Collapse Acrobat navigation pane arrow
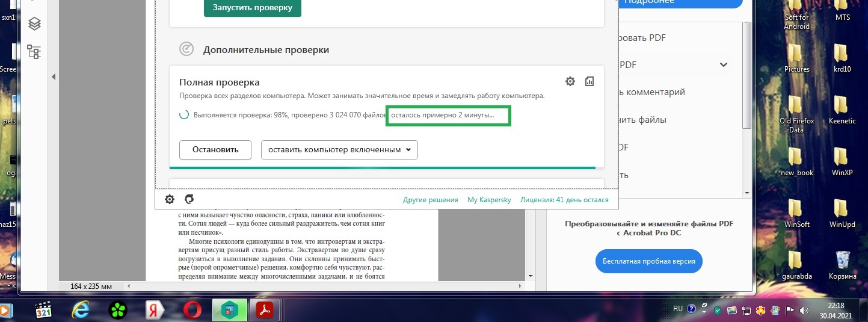 click(x=54, y=76)
